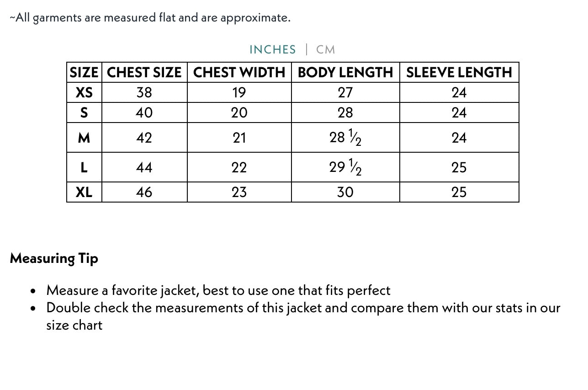Click the 28 ½ body length value
The width and height of the screenshot is (588, 390).
(x=345, y=138)
